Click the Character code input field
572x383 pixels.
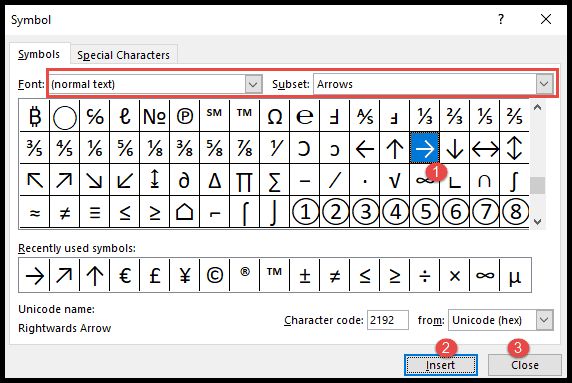pos(387,320)
